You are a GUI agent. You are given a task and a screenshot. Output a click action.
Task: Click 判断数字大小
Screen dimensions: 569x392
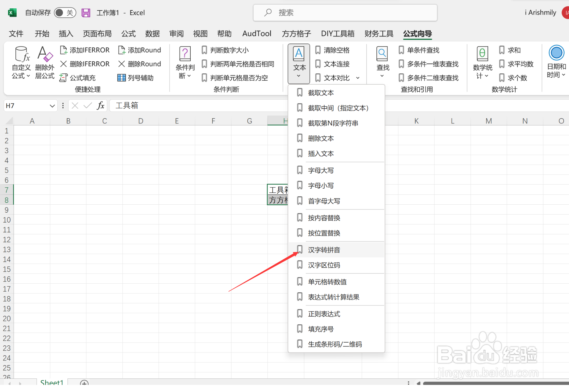click(x=225, y=50)
